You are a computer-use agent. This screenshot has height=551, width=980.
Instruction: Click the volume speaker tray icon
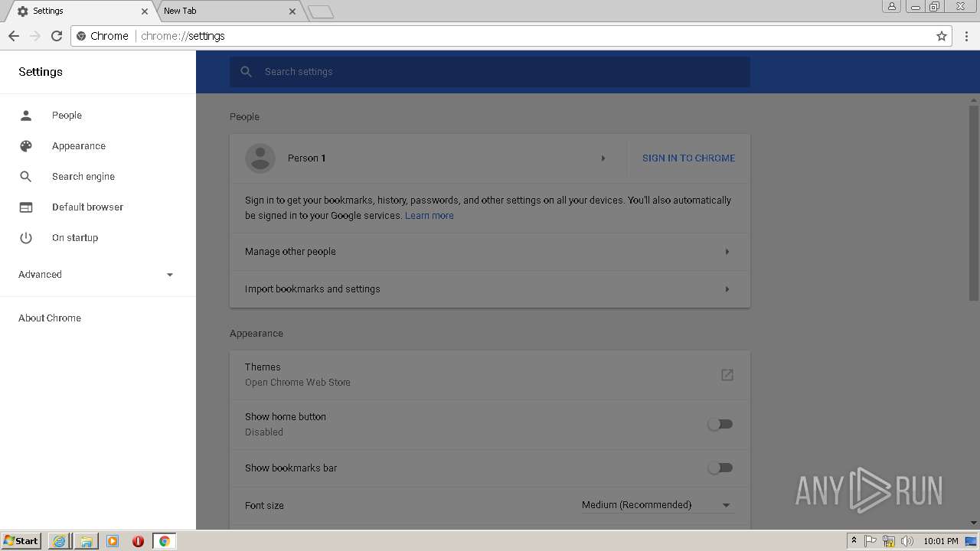click(907, 541)
